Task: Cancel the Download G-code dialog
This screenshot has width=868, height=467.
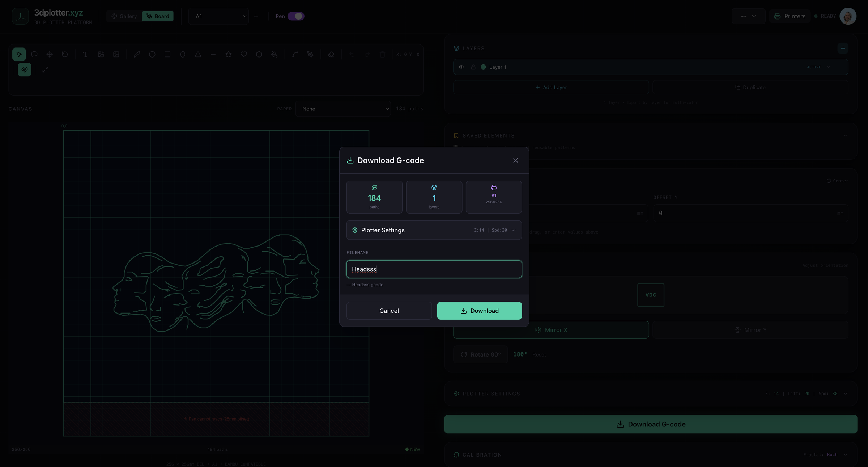Action: click(x=389, y=311)
